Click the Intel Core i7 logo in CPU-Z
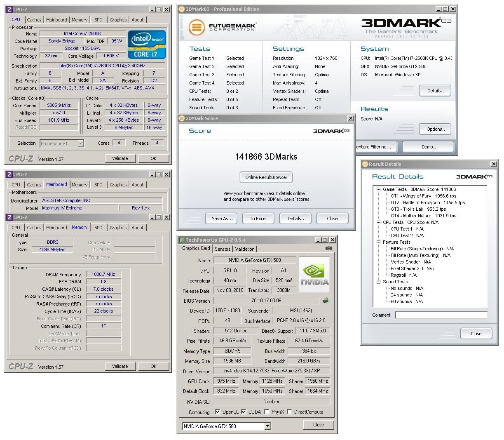The image size is (504, 440). click(147, 44)
